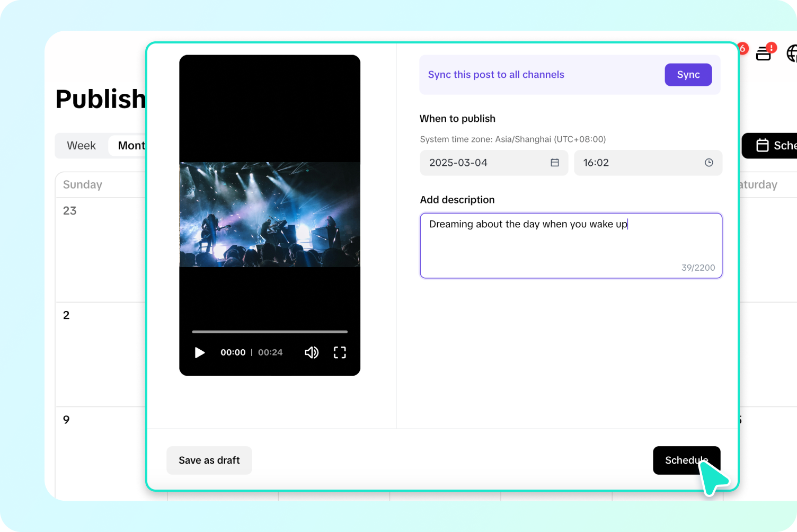Click the 00:00 video timestamp
Screen dimensions: 797x532
[x=233, y=352]
